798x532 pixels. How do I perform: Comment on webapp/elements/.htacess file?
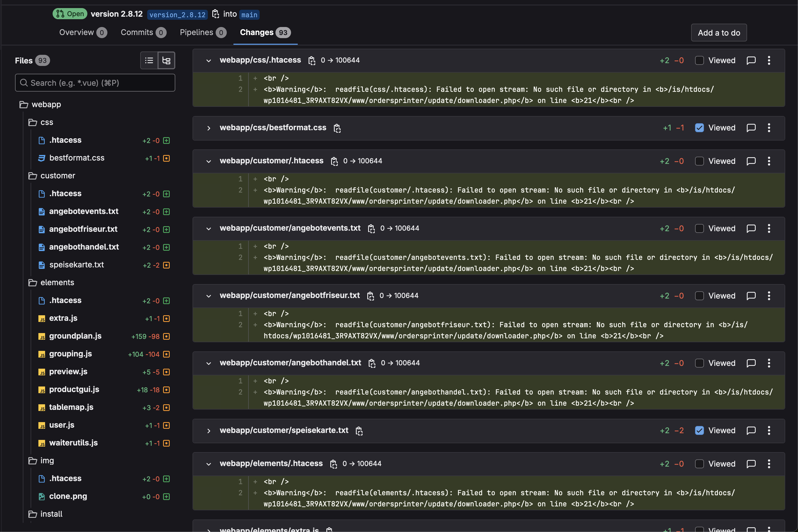tap(751, 464)
